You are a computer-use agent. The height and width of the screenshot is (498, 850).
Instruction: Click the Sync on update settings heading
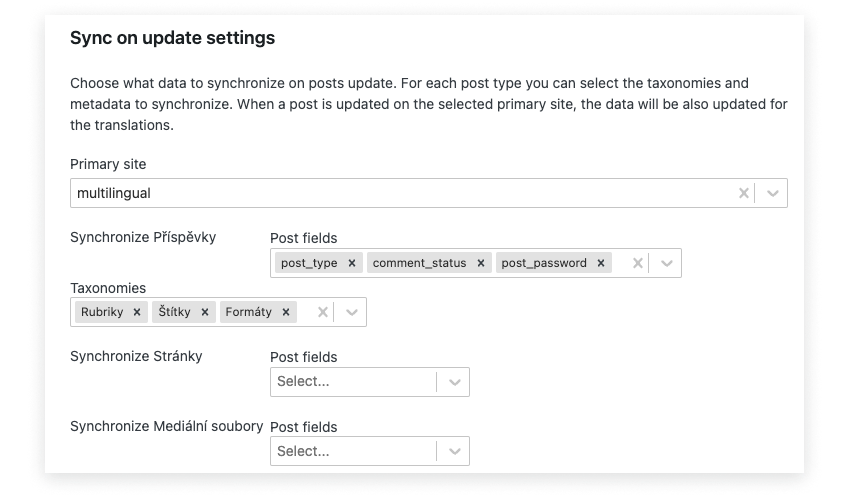[172, 38]
